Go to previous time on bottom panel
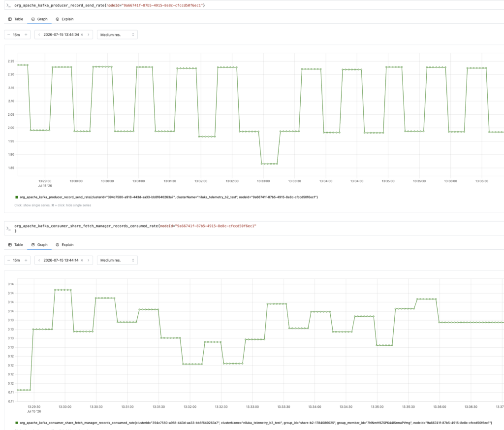Viewport: 504px width, 430px height. point(39,260)
